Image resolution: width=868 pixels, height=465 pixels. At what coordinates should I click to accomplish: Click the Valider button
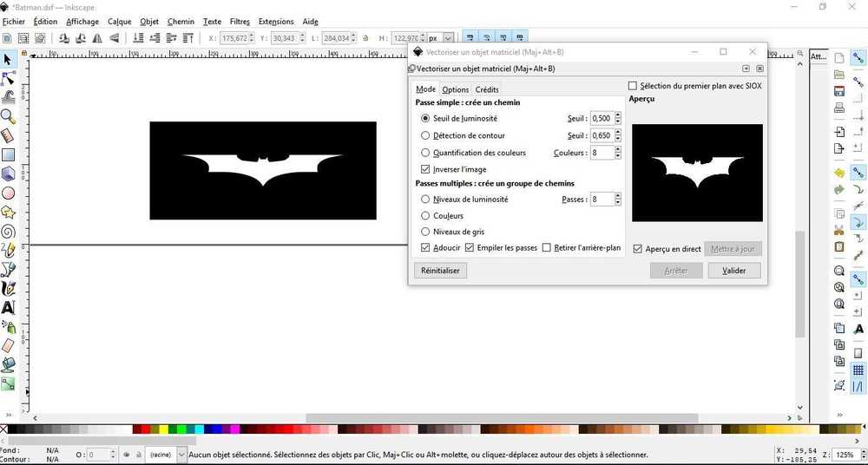coord(734,271)
